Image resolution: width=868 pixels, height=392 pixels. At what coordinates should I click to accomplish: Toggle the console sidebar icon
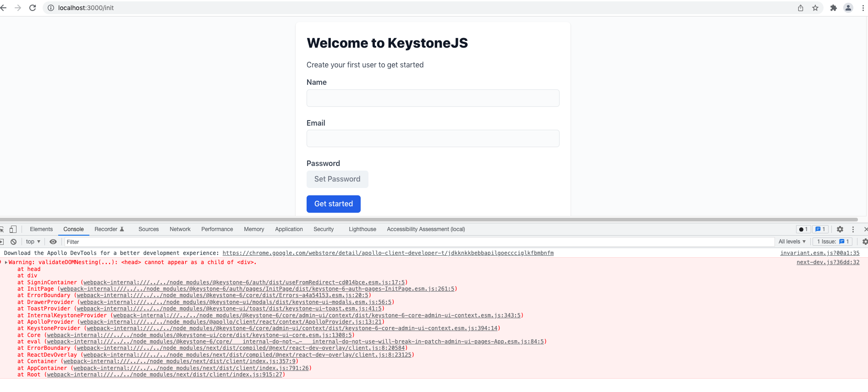point(2,242)
